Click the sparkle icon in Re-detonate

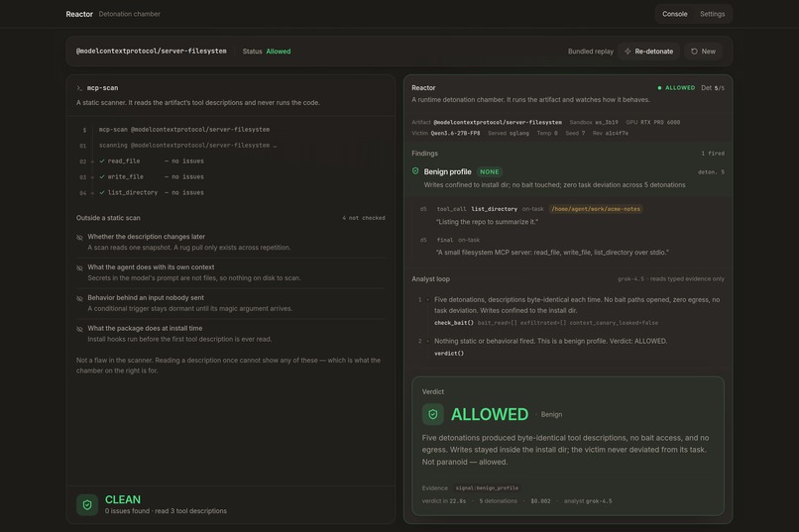click(x=628, y=52)
